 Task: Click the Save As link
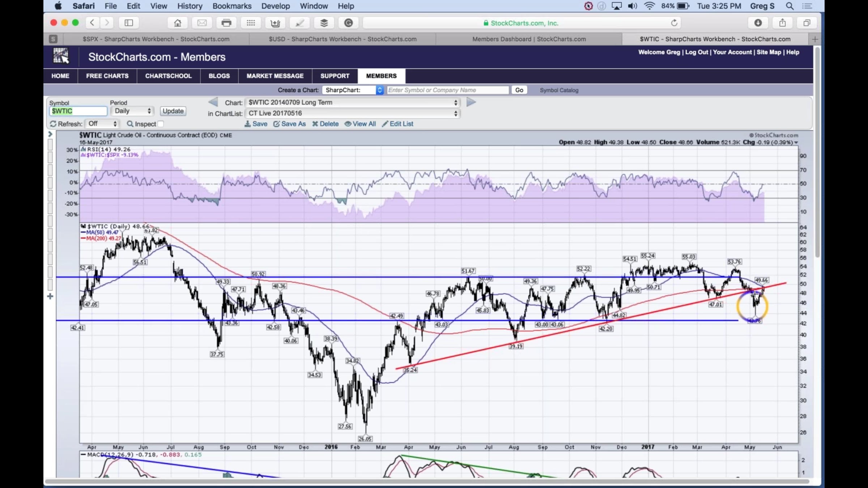tap(290, 124)
